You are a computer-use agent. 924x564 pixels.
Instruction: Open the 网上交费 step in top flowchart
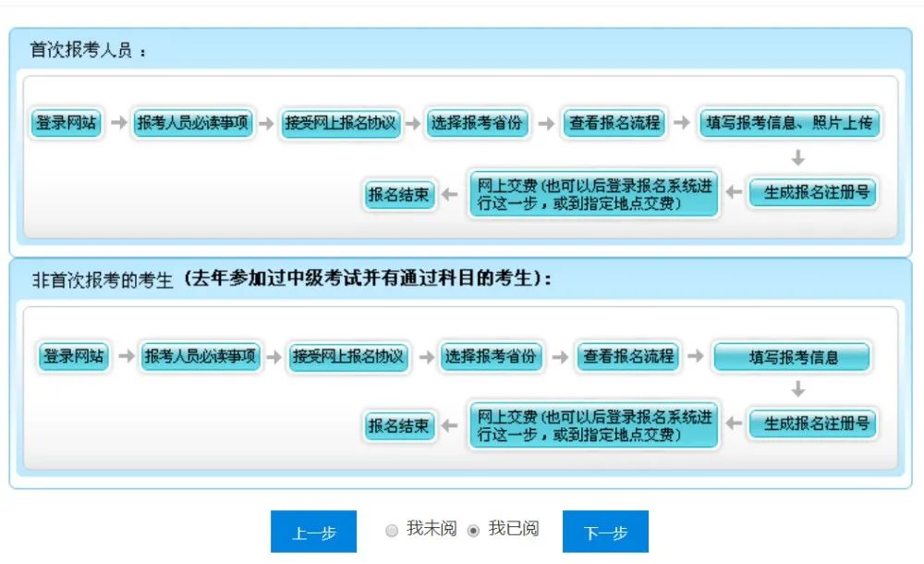591,192
